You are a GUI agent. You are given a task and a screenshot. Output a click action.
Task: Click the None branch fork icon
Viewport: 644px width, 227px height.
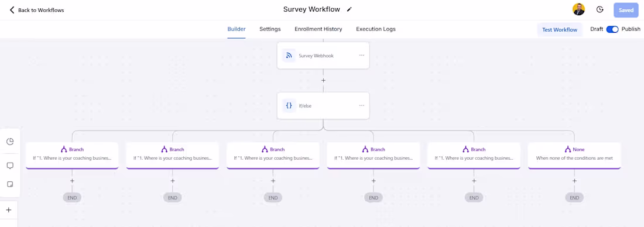[568, 149]
